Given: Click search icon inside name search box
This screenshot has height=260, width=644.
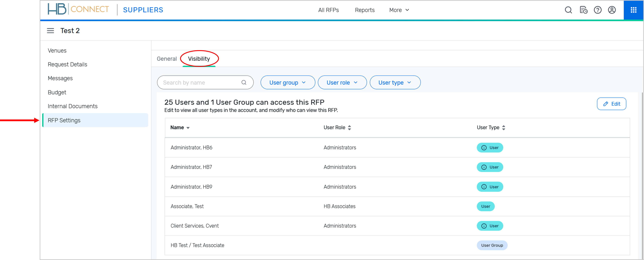Looking at the screenshot, I should coord(244,83).
